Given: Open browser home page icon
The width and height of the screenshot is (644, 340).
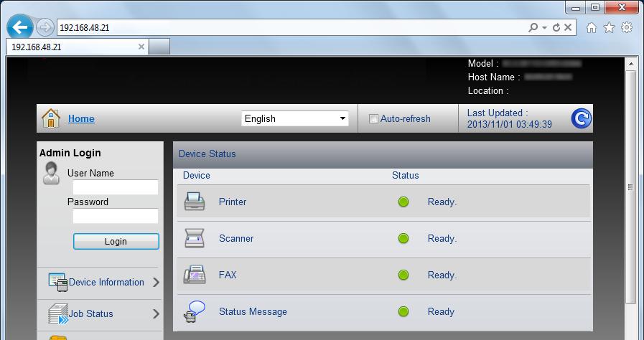Looking at the screenshot, I should [592, 27].
